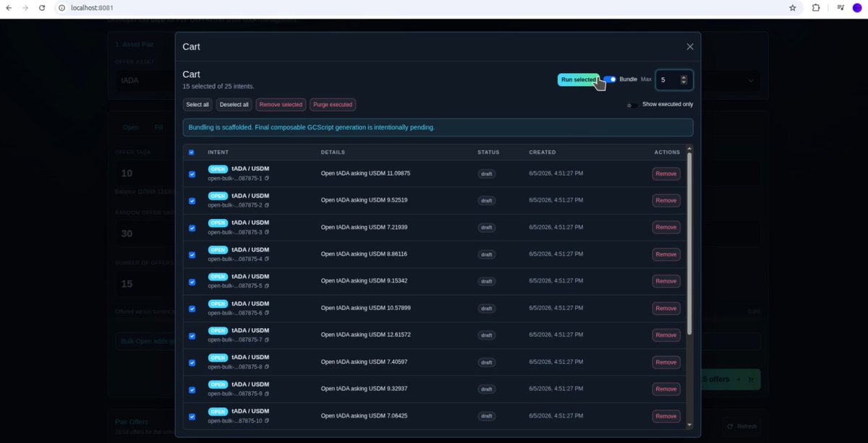The height and width of the screenshot is (443, 868).
Task: Click Run selected button
Action: pos(579,79)
